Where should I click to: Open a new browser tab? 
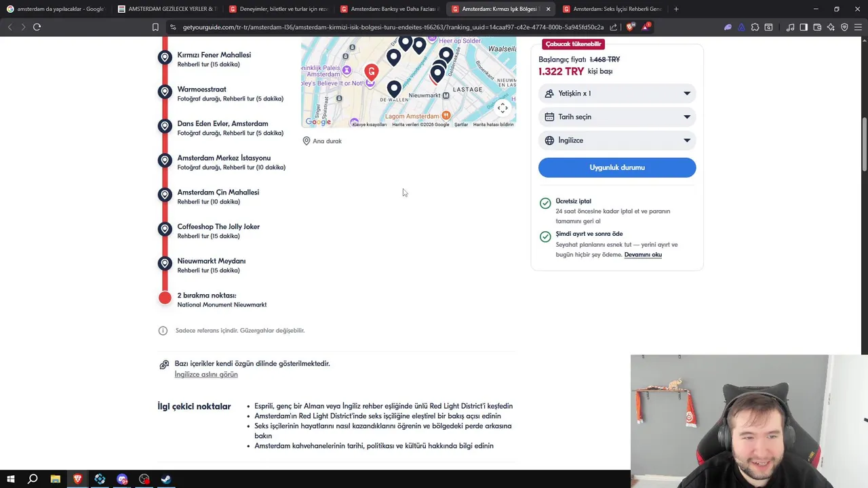point(676,9)
